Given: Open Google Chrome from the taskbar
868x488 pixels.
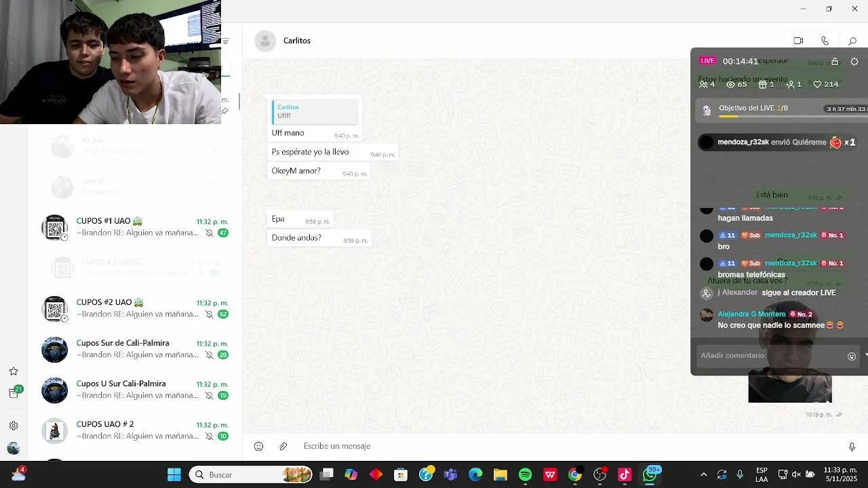Looking at the screenshot, I should click(575, 474).
